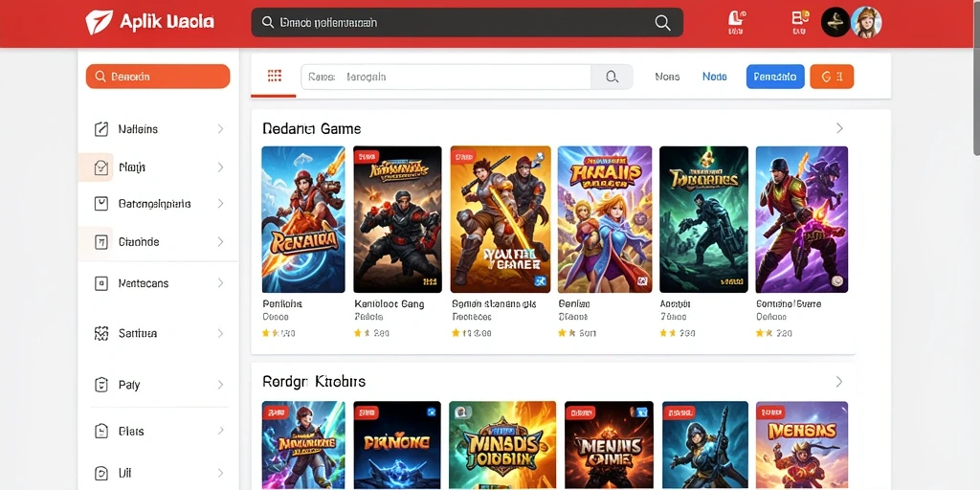
Task: Open the green and orange Ninsdis cover
Action: pos(502,446)
